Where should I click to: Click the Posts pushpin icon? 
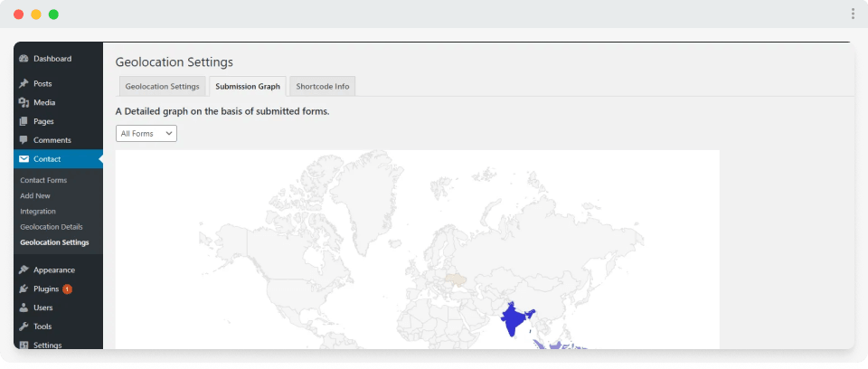click(x=24, y=83)
